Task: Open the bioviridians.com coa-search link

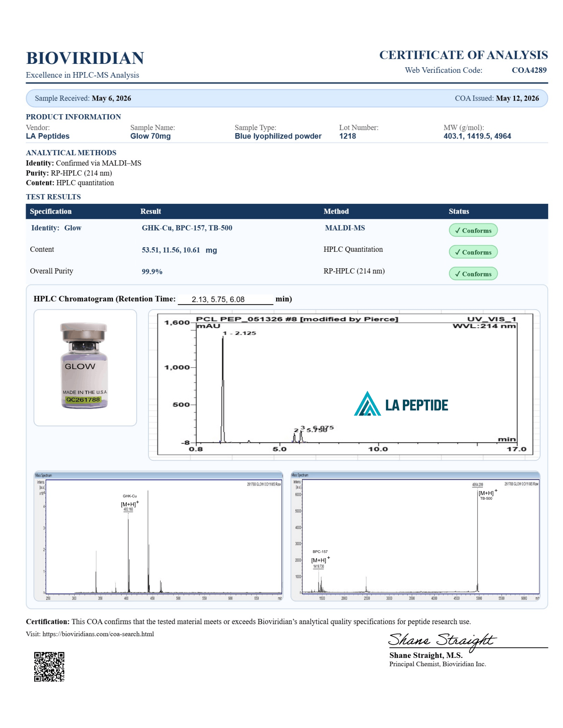Action: pos(98,634)
